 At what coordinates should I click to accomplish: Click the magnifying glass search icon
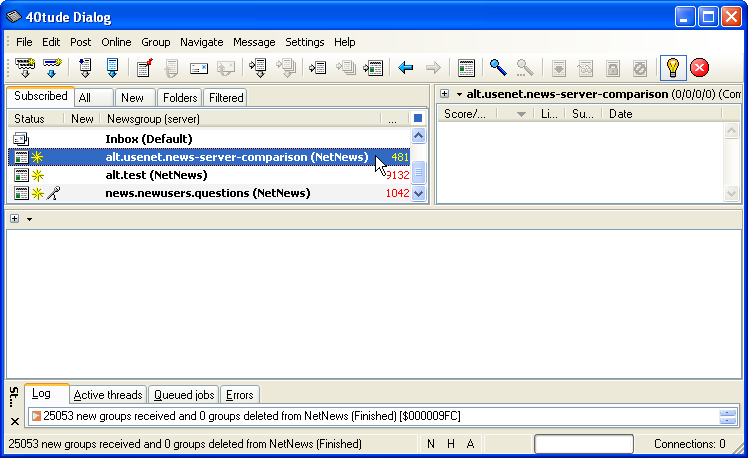(497, 68)
